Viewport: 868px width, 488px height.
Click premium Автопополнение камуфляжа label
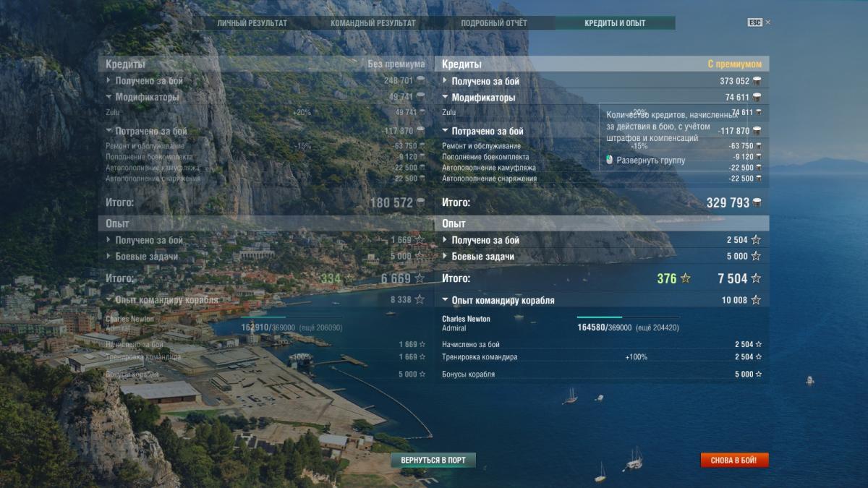(x=490, y=168)
